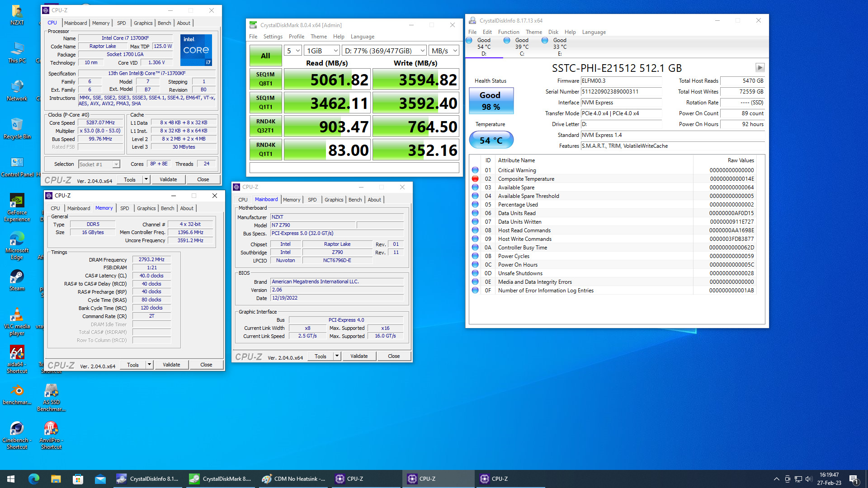Click the 54 °C temperature indicator
Viewport: 868px width, 488px height.
(x=491, y=140)
